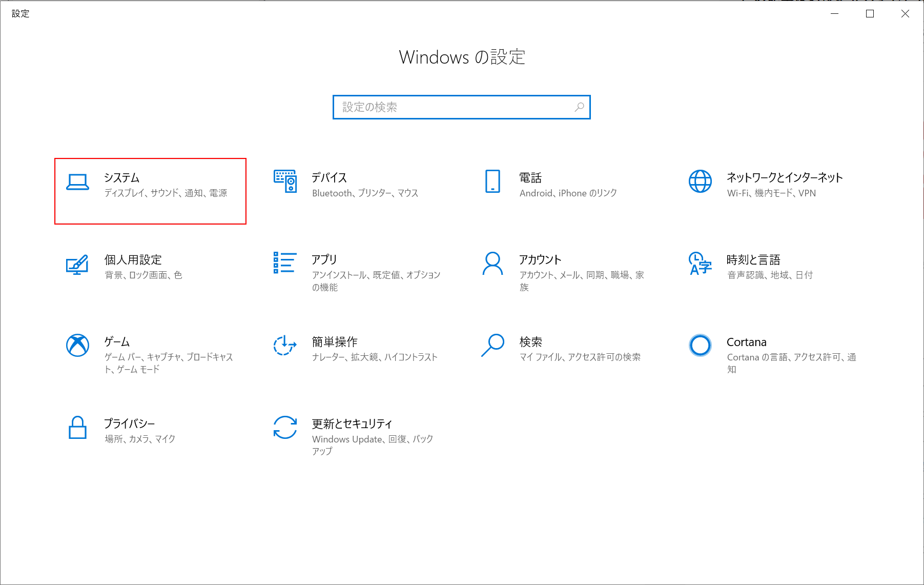Click text Windows Update、回復、バックアップ
This screenshot has width=924, height=585.
tap(373, 446)
